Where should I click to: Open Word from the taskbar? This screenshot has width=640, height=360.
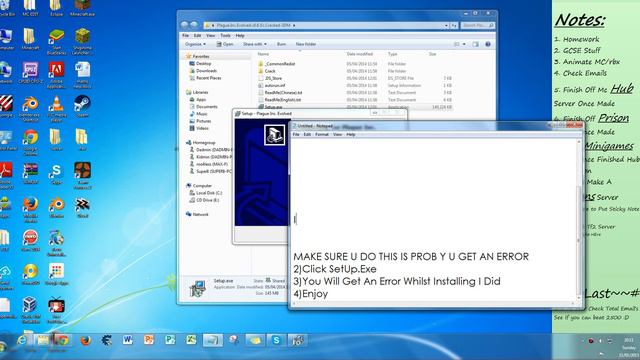point(128,340)
